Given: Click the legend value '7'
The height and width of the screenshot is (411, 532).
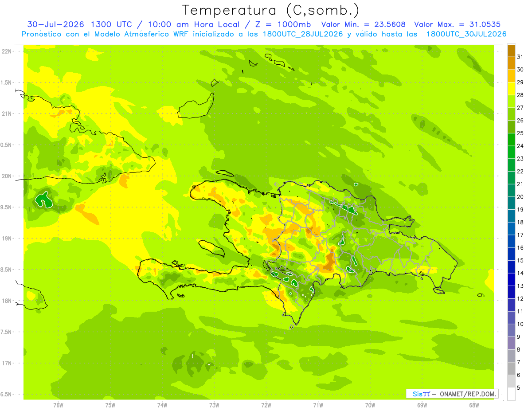Looking at the screenshot, I should click(x=519, y=363).
